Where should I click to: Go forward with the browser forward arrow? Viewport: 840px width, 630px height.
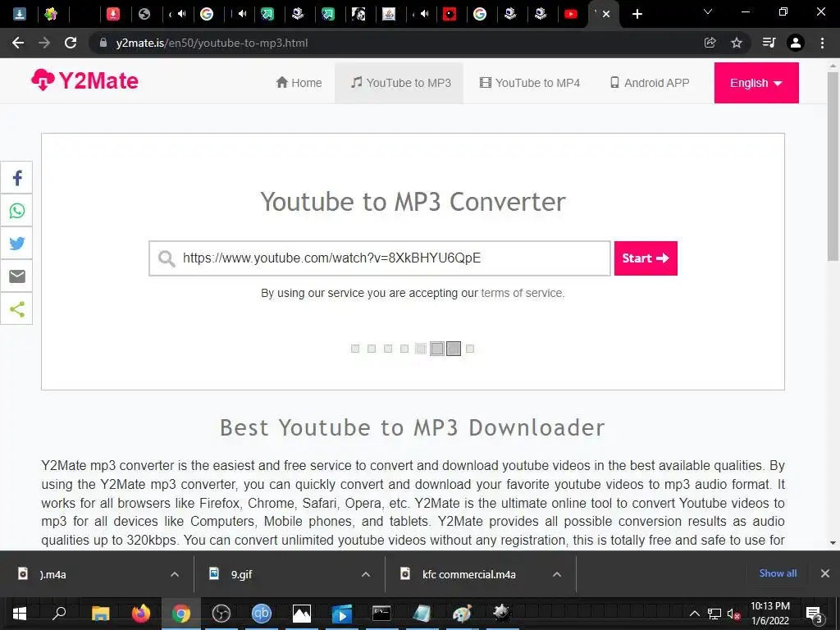pos(44,43)
